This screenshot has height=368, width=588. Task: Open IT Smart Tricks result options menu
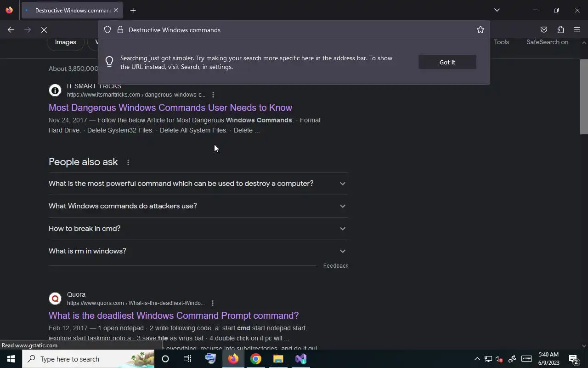coord(213,95)
